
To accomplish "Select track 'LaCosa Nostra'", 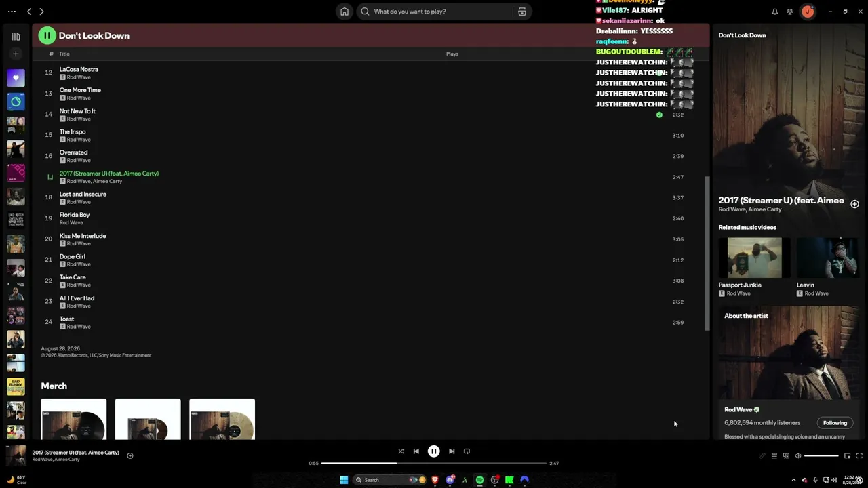I will (79, 69).
